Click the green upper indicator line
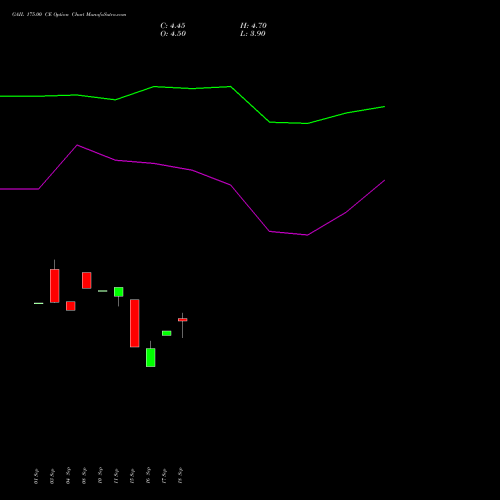Image resolution: width=500 pixels, height=500 pixels. click(192, 88)
